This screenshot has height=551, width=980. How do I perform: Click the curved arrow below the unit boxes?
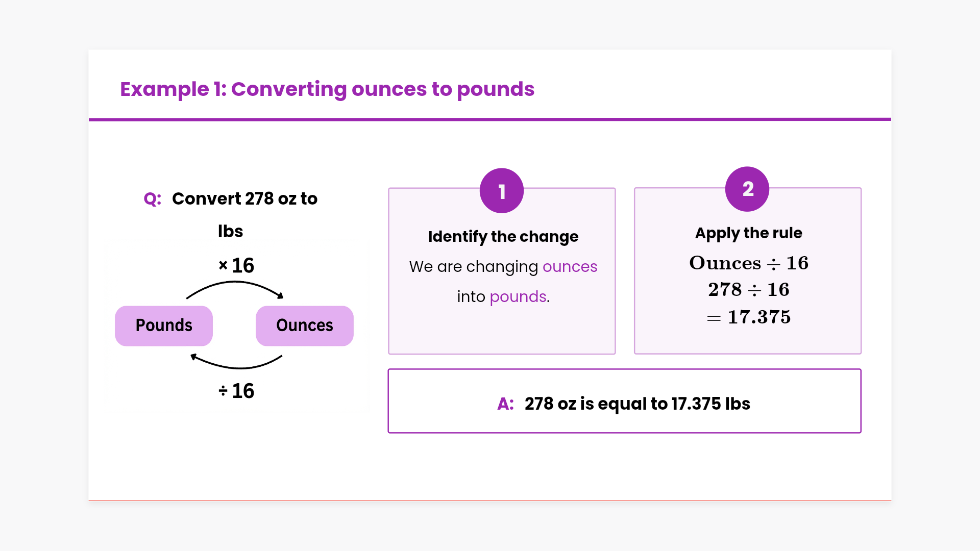click(236, 363)
